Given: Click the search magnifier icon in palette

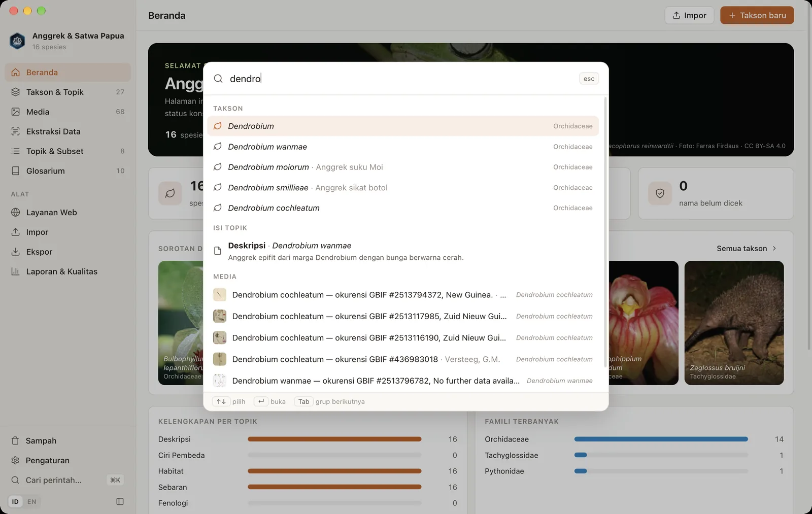Looking at the screenshot, I should [218, 79].
